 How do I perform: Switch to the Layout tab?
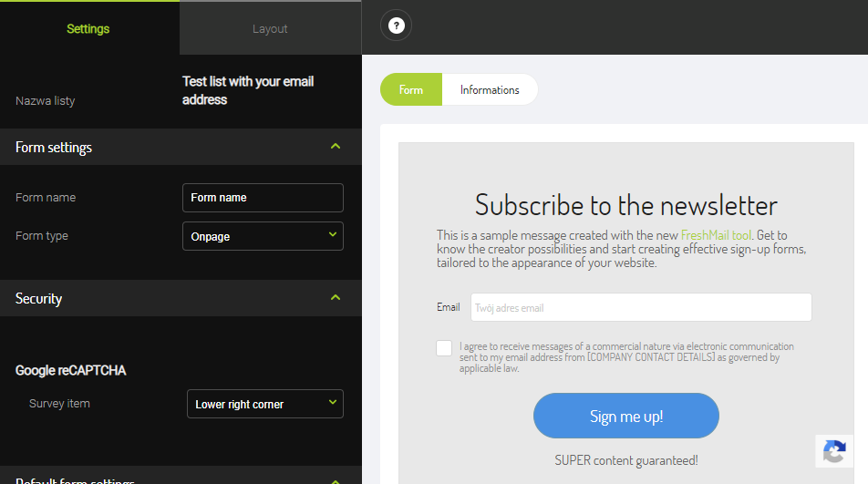270,28
